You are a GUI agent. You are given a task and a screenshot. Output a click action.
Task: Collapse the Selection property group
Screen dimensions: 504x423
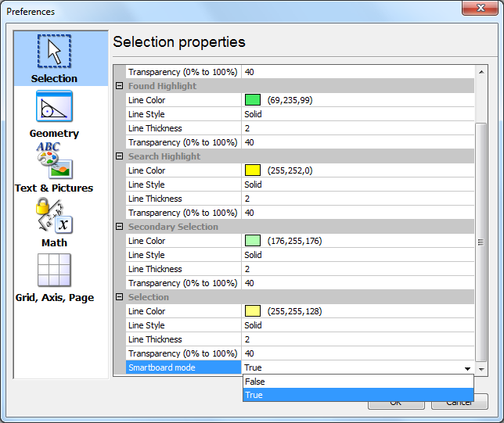tap(120, 297)
